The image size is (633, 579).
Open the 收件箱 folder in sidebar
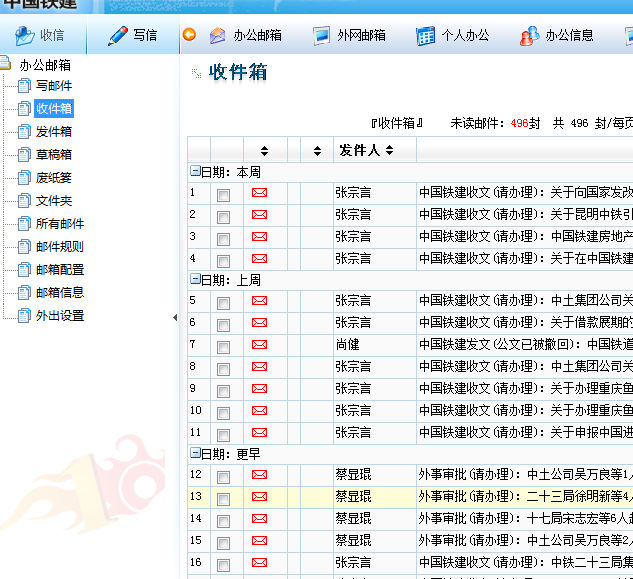point(54,109)
